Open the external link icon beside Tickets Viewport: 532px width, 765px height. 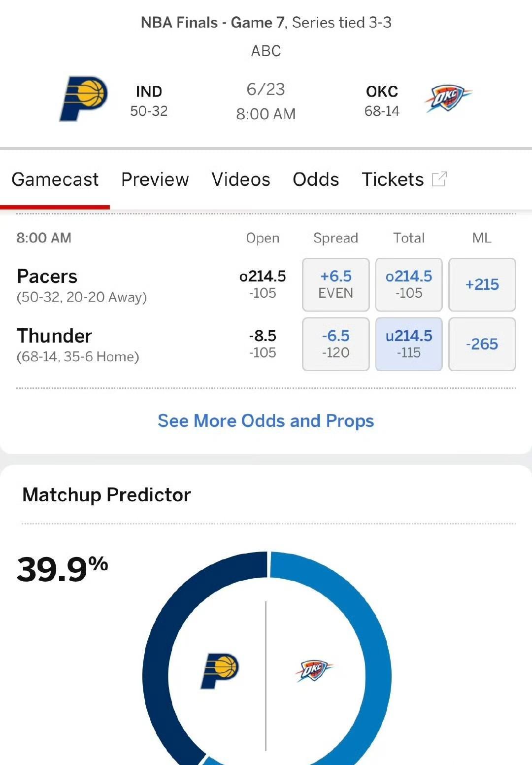tap(439, 179)
